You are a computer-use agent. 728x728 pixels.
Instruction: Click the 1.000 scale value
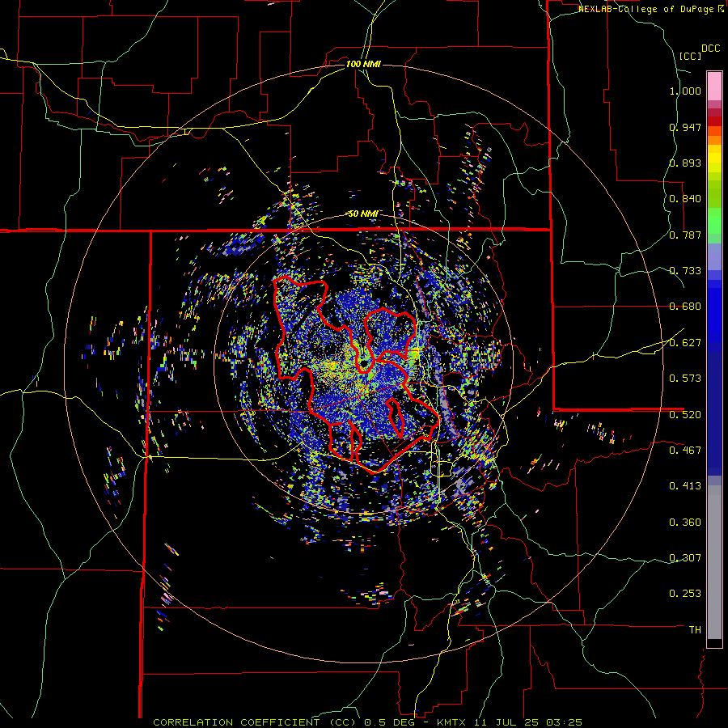(685, 91)
